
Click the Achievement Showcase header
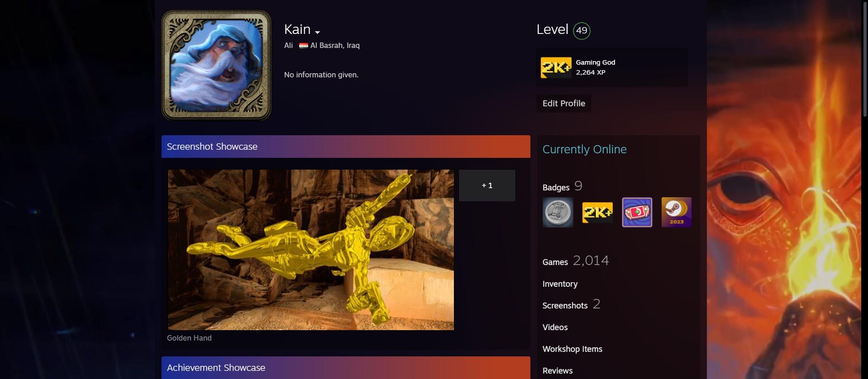pos(346,368)
